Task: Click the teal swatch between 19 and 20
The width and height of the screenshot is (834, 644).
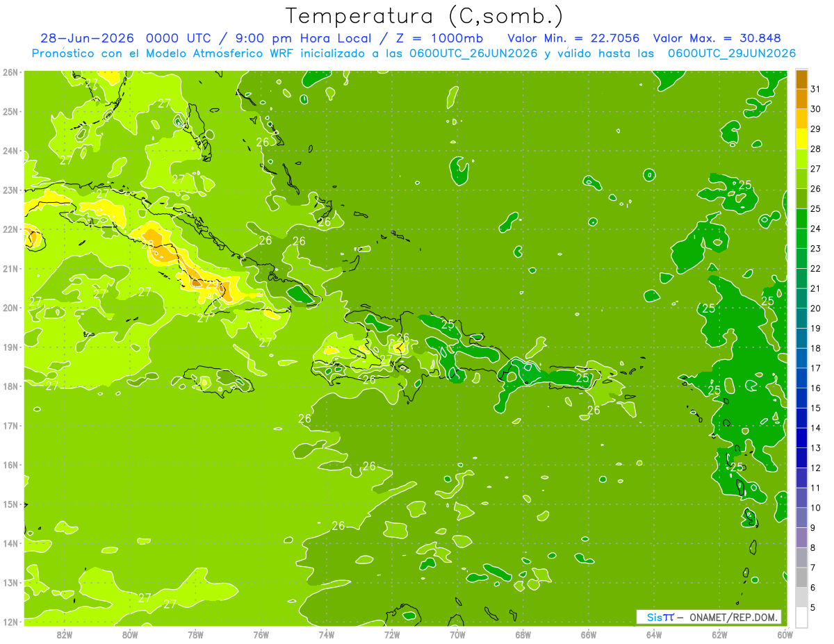Action: click(x=801, y=318)
